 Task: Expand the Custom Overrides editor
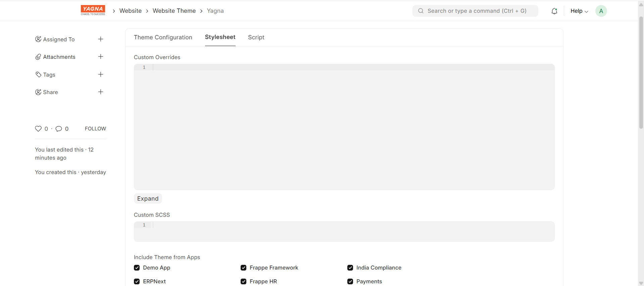(148, 199)
